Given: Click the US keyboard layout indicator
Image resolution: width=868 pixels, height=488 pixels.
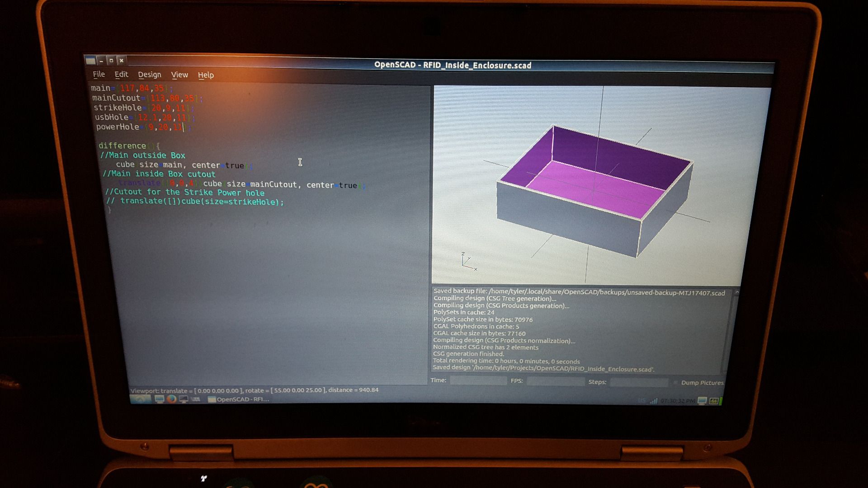Looking at the screenshot, I should coord(642,401).
